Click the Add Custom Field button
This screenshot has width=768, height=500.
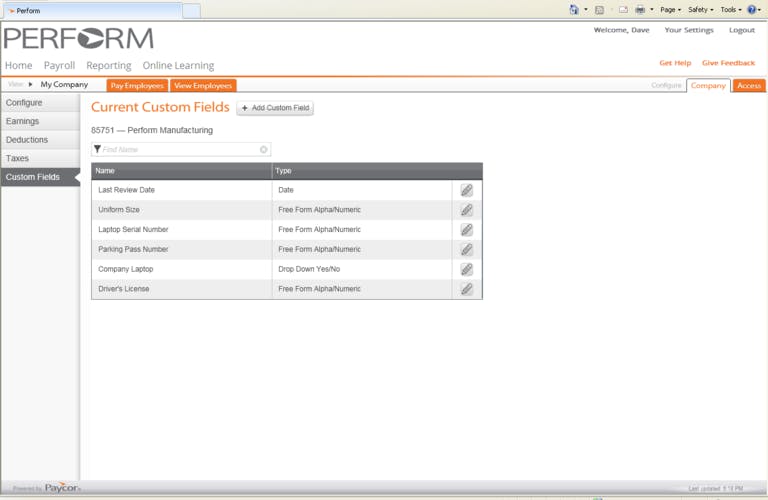(275, 107)
